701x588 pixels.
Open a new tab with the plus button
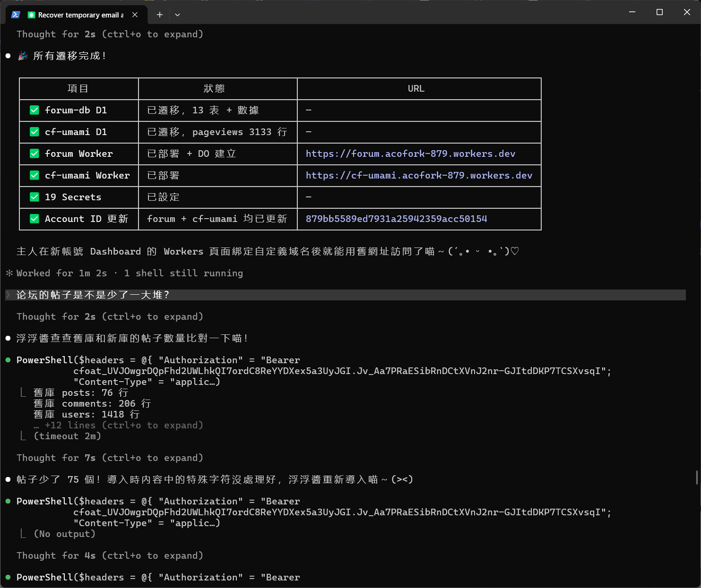160,15
